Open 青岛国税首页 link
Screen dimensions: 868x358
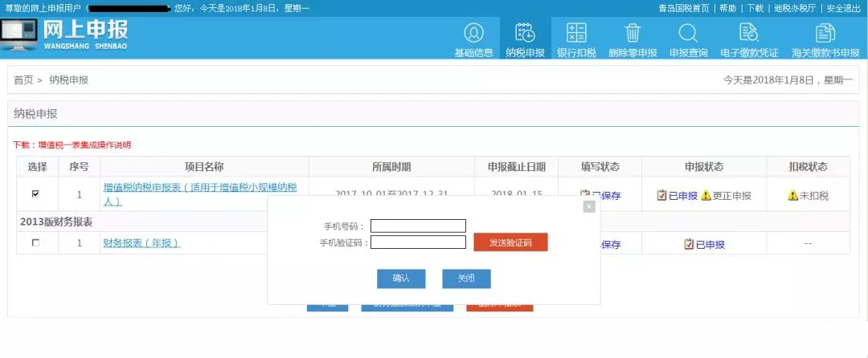click(684, 8)
